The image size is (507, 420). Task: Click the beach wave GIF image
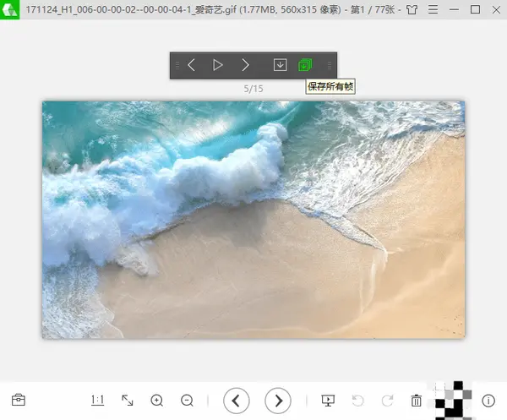point(253,220)
